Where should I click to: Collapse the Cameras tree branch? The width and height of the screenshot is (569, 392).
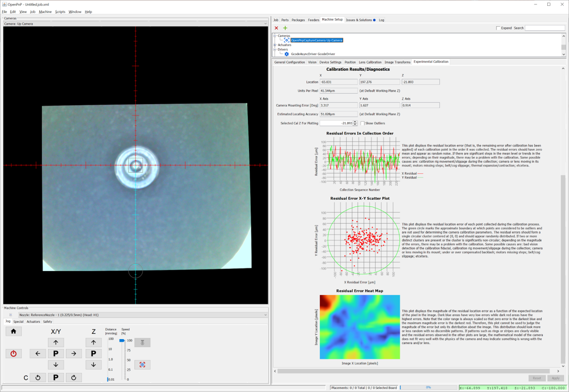pyautogui.click(x=275, y=35)
